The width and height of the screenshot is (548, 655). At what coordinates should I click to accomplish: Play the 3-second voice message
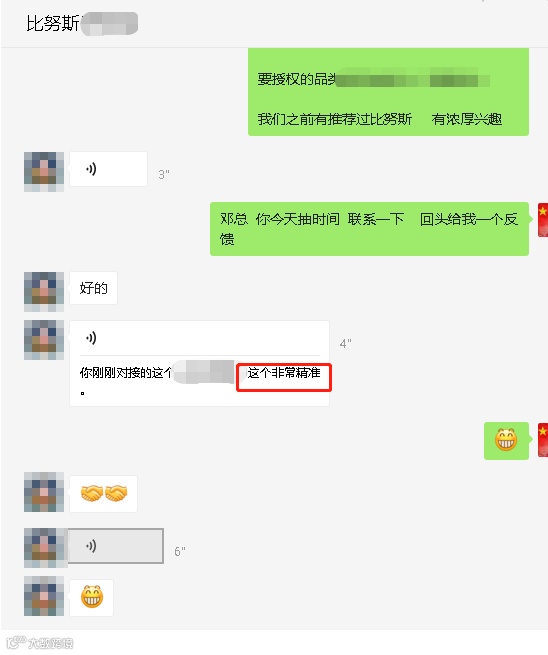click(108, 169)
